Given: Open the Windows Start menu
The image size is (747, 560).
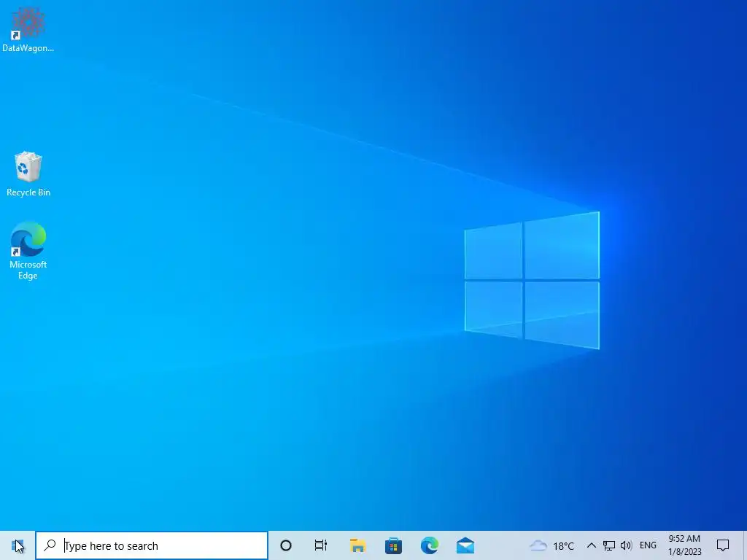Looking at the screenshot, I should (x=18, y=545).
